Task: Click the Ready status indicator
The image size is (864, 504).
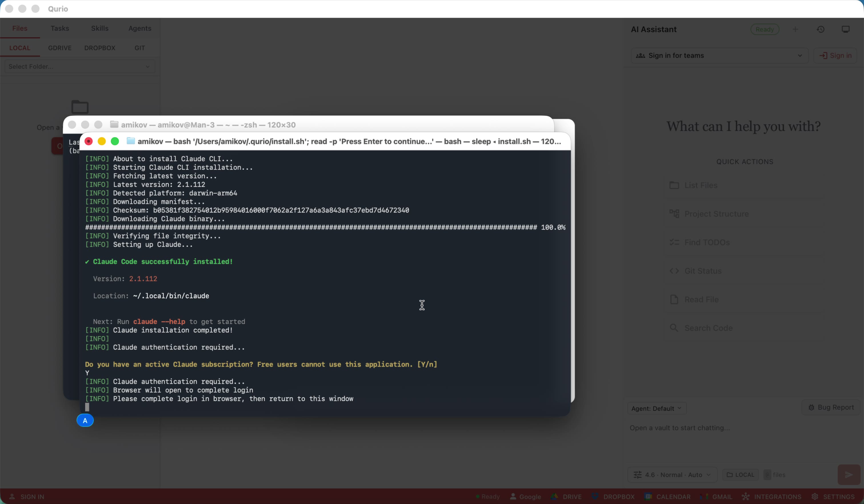Action: [x=765, y=29]
